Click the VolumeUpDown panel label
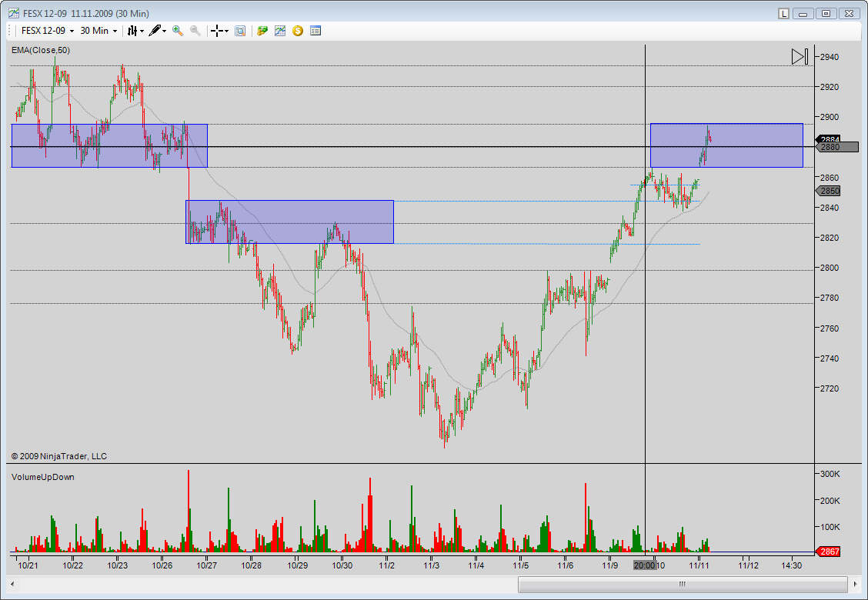The height and width of the screenshot is (600, 868). pos(42,477)
